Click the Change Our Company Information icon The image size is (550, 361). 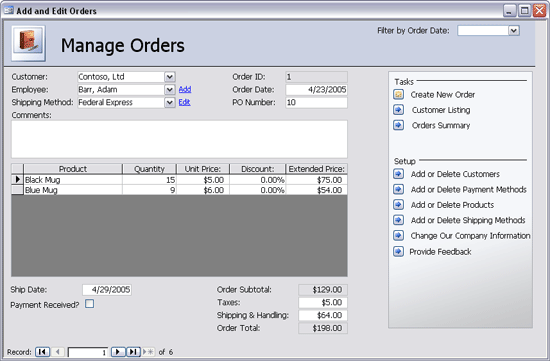398,235
